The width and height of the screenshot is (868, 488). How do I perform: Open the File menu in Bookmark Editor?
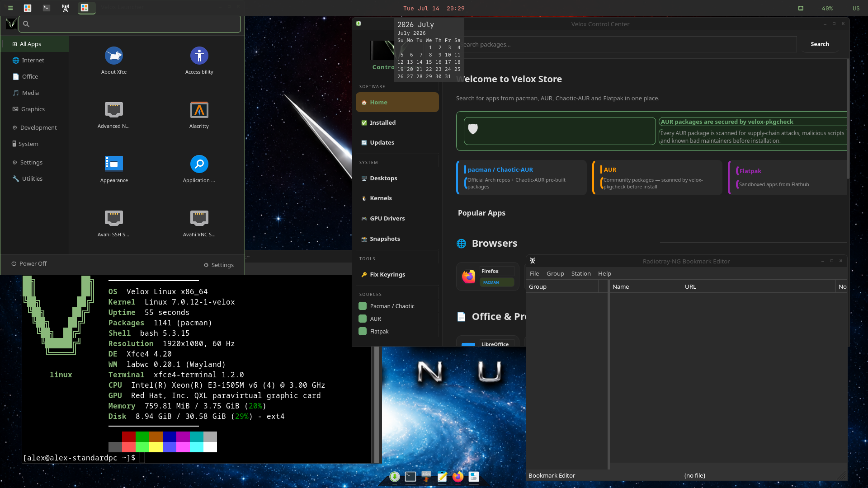pos(534,273)
